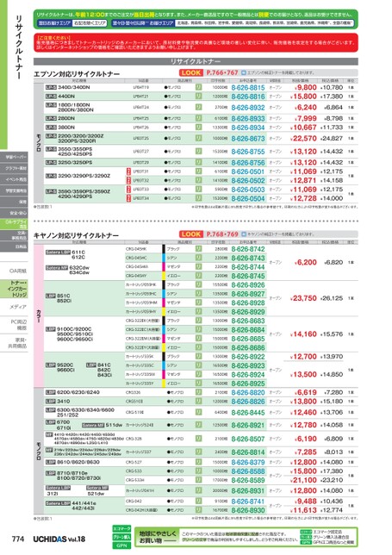
Task: Click order number 8-626-8826
Action: [x=248, y=402]
